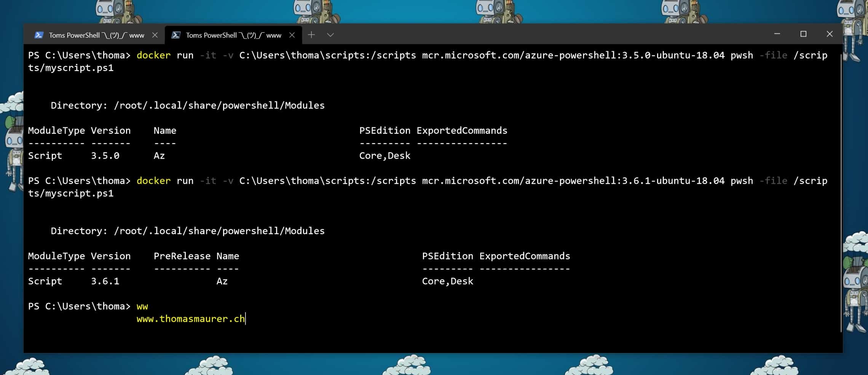The width and height of the screenshot is (868, 375).
Task: Click the PowerShell icon on the active tab
Action: 176,35
